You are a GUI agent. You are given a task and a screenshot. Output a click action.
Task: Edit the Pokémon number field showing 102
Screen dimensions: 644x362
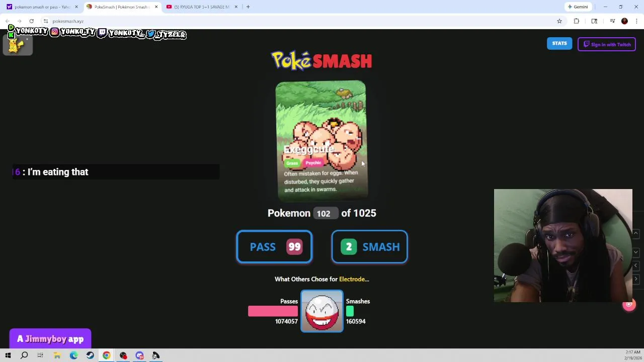tap(326, 213)
